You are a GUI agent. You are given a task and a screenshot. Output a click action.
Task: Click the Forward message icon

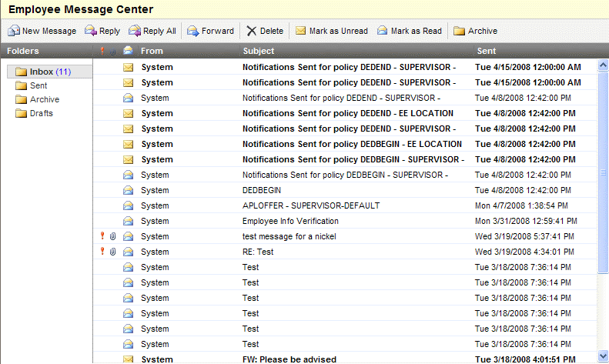tap(192, 32)
